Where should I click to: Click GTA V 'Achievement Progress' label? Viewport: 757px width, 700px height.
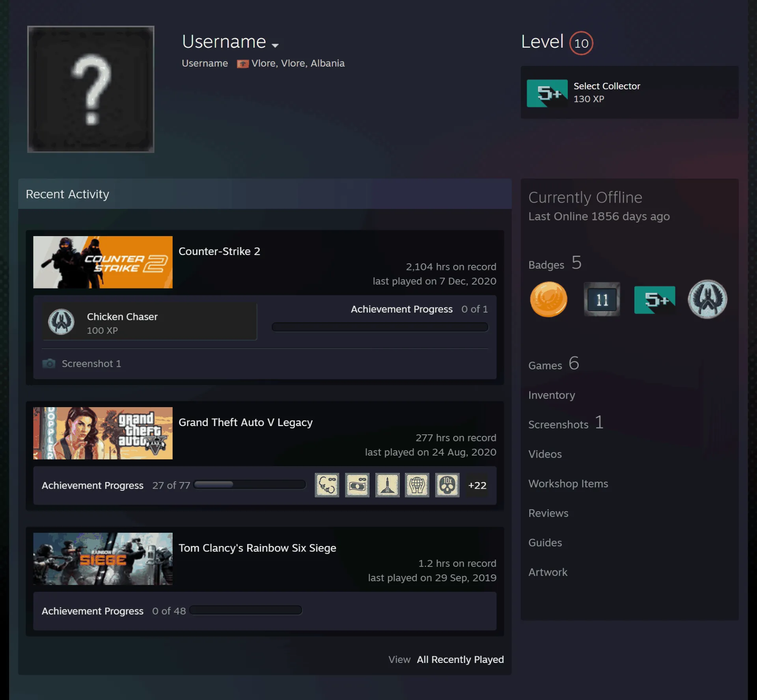point(93,486)
